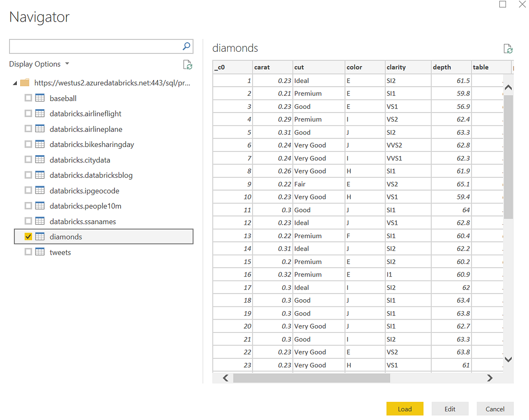Click the table icon next to databricks.people10m
Screen dimensions: 529x420
39,205
